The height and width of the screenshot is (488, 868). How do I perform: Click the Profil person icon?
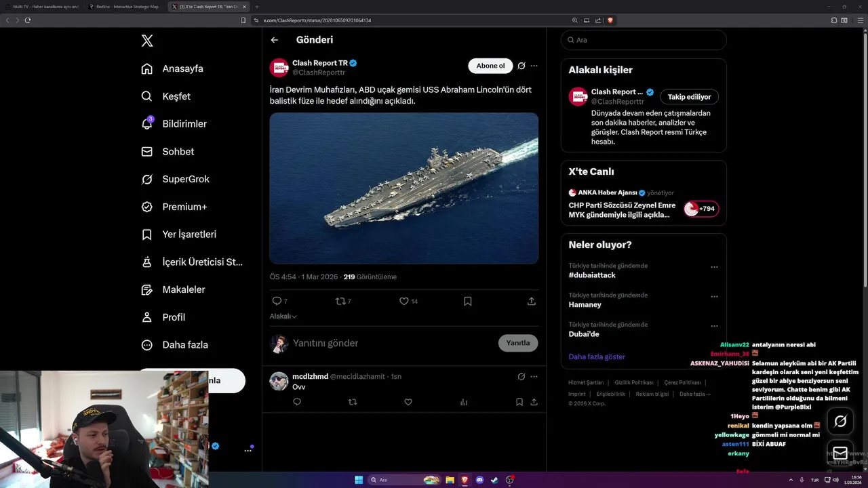pos(146,317)
